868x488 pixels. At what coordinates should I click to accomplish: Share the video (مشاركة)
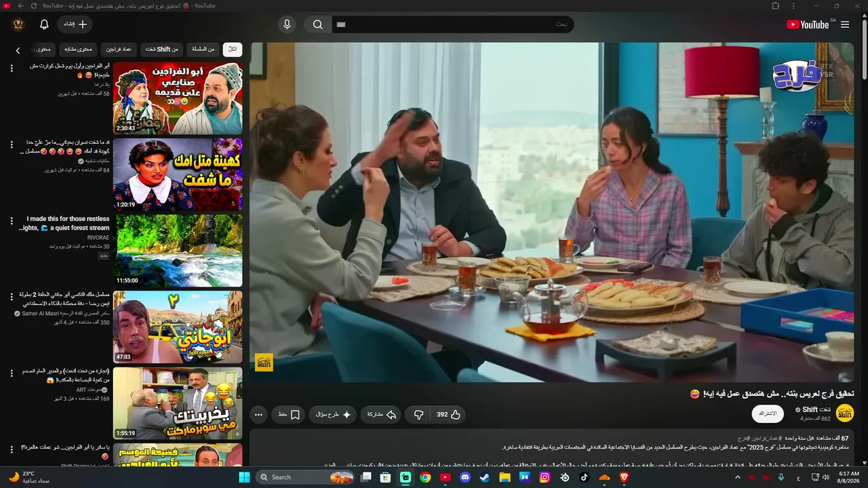382,414
